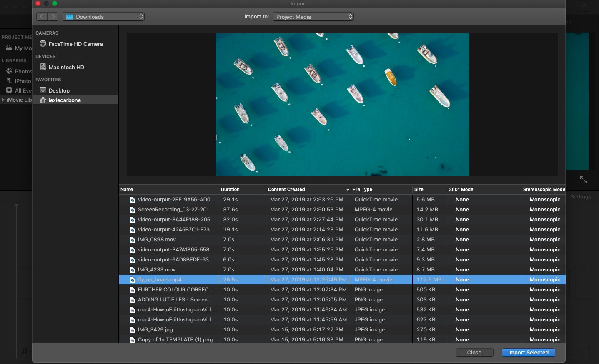Click the file icon beside video-output-4245B7C1
The image size is (599, 364).
pyautogui.click(x=133, y=230)
